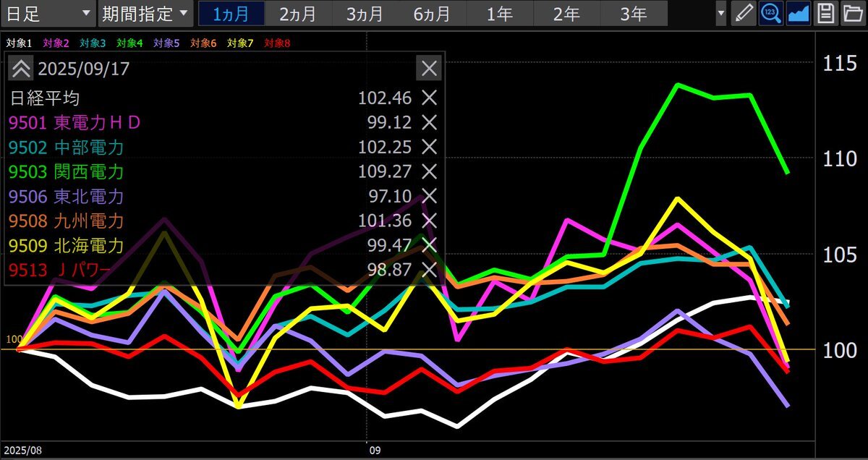Remove 9503 関西電力 series

pos(430,171)
